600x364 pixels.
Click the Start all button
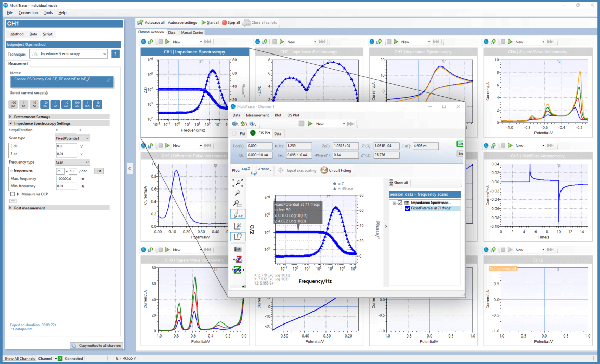pos(211,22)
